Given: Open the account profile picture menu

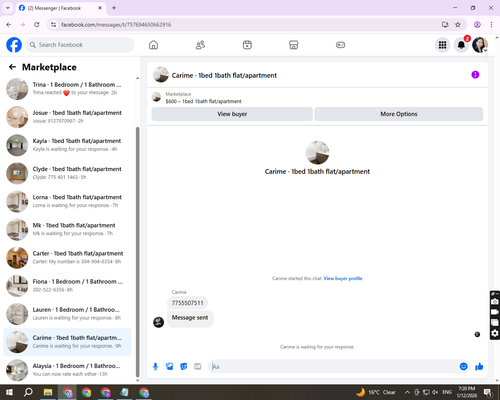Looking at the screenshot, I should tap(480, 45).
